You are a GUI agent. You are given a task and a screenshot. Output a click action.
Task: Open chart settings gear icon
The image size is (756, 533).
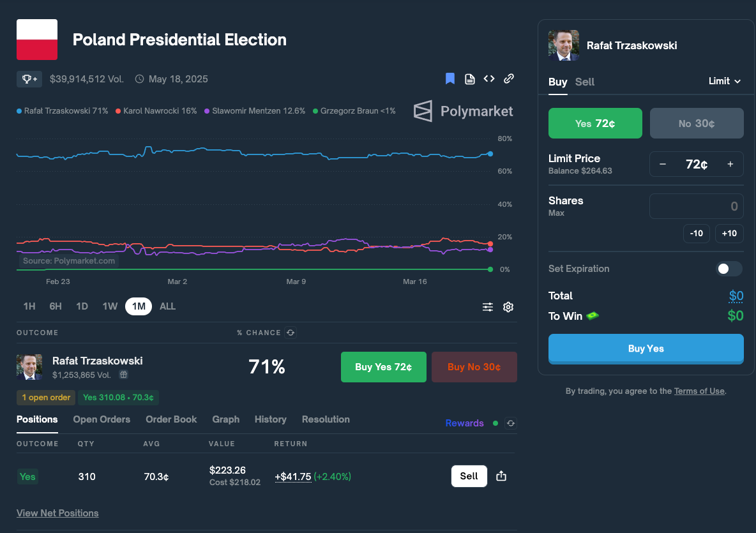508,307
